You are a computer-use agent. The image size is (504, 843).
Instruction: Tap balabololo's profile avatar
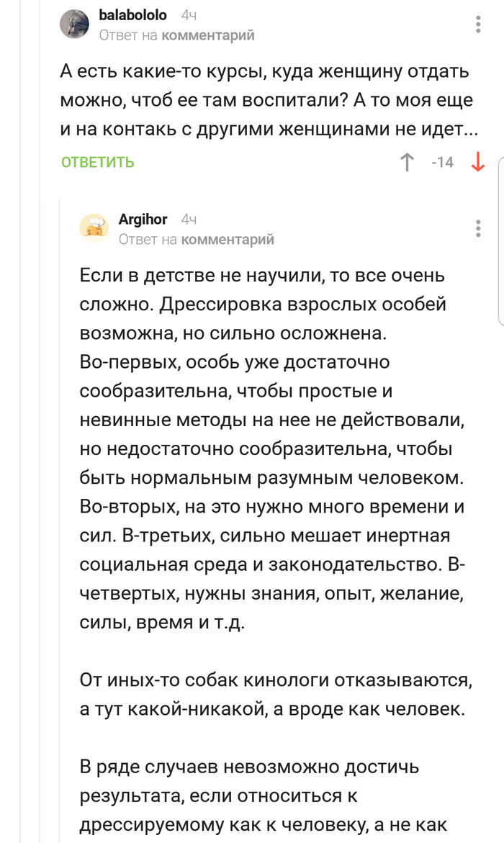click(x=75, y=24)
